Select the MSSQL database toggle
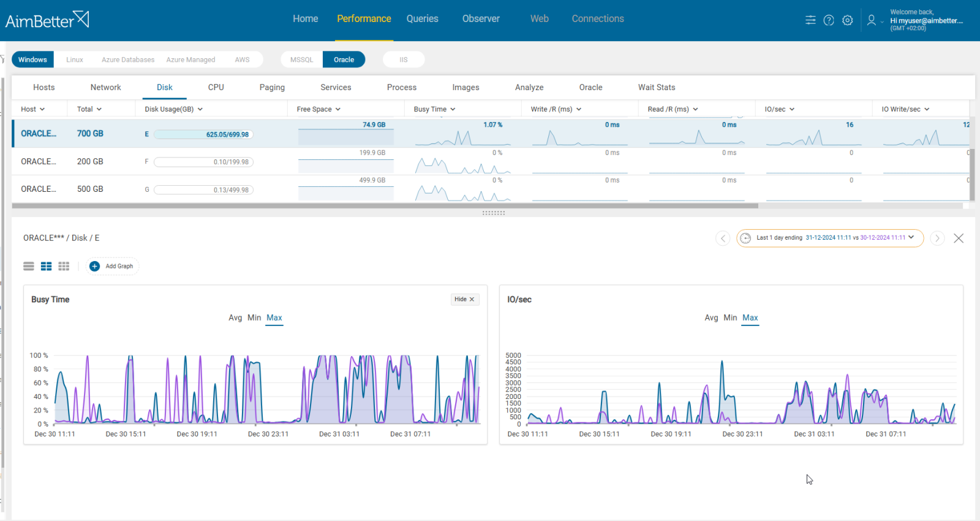Viewport: 980px width, 521px height. tap(301, 59)
